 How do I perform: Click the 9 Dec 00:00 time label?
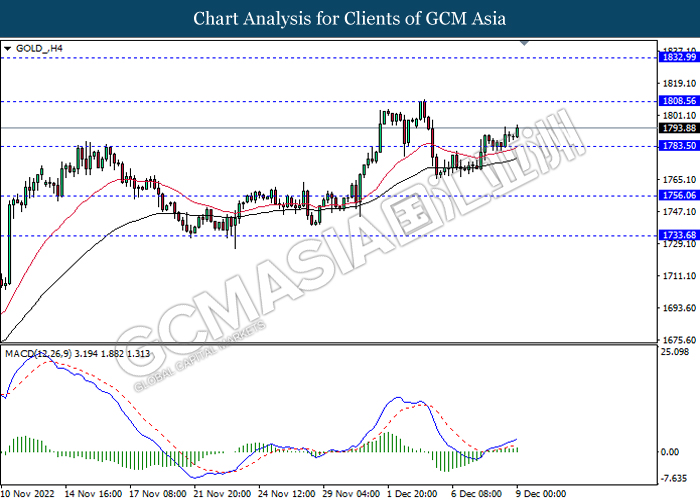point(542,494)
